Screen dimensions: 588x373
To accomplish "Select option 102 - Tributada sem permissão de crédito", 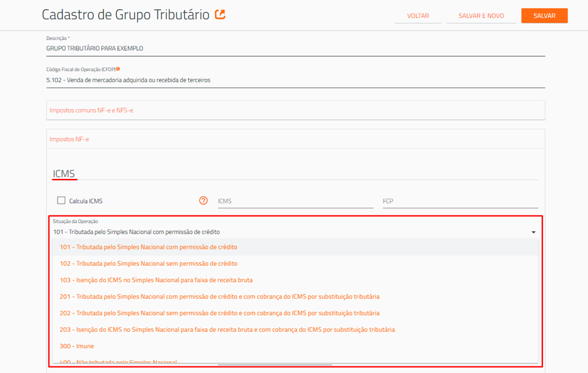I will tap(295, 263).
